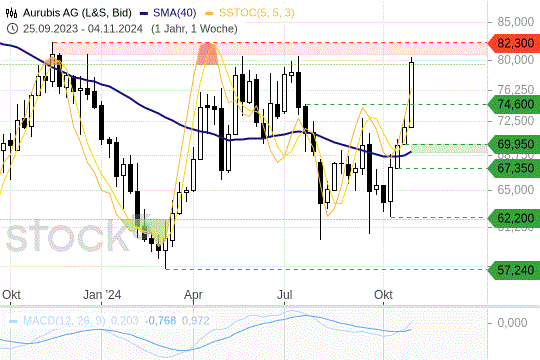Click the candlestick chart icon beside Aurubis AG
Screen dimensions: 540x360
click(11, 13)
